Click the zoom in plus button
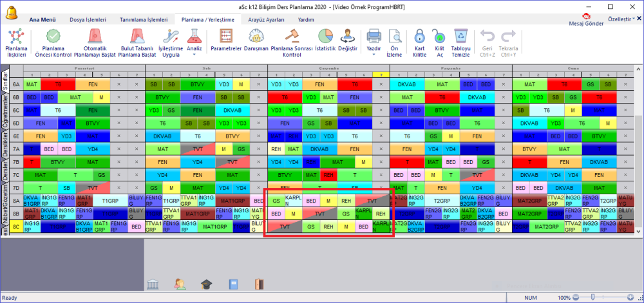This screenshot has height=303, width=644. click(630, 297)
